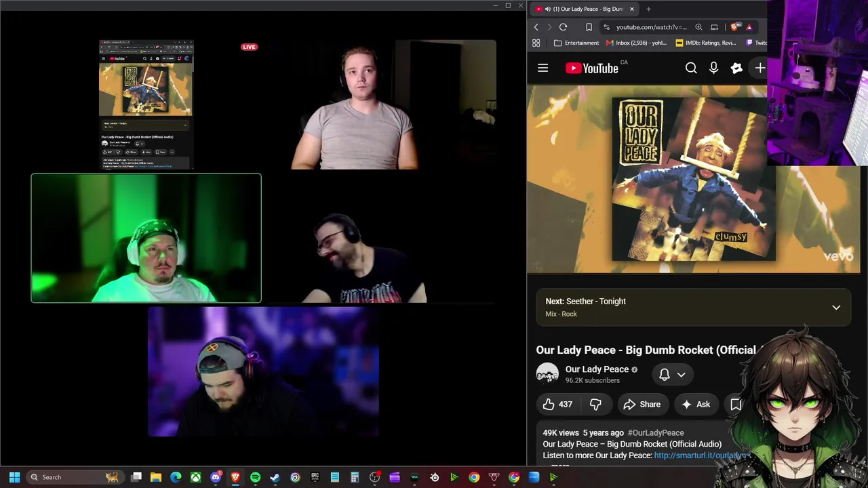This screenshot has width=868, height=488.
Task: Close the Our Lady Peace tab
Action: pos(631,9)
